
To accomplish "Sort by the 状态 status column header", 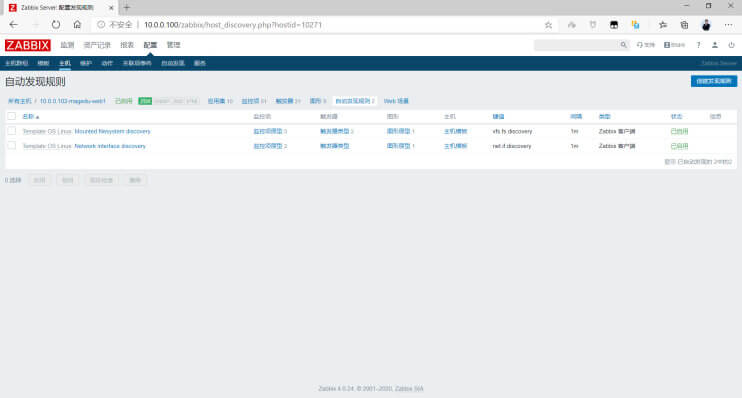I will pyautogui.click(x=677, y=116).
